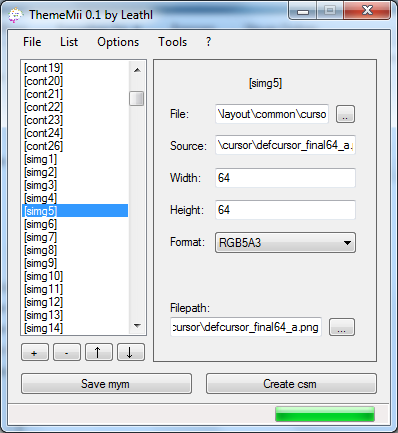Click the Source input field
The image size is (398, 433).
[x=285, y=145]
